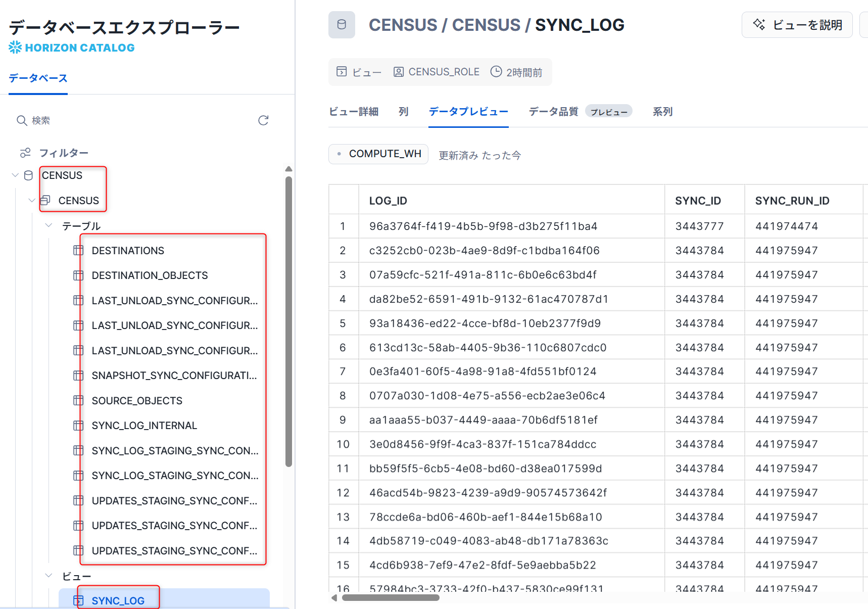The height and width of the screenshot is (609, 868).
Task: Click the scroll-left arrow under the table
Action: [334, 598]
